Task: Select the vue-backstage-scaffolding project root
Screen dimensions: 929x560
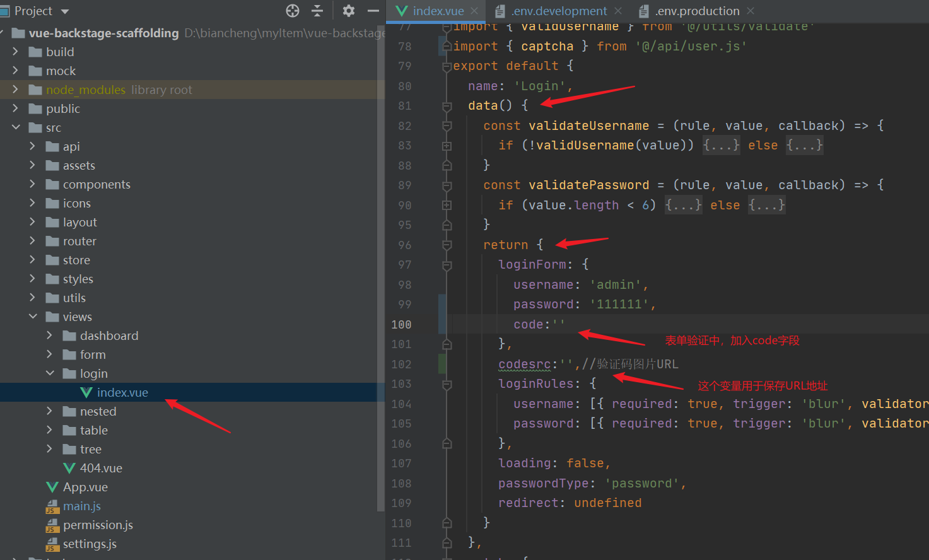Action: [x=103, y=33]
